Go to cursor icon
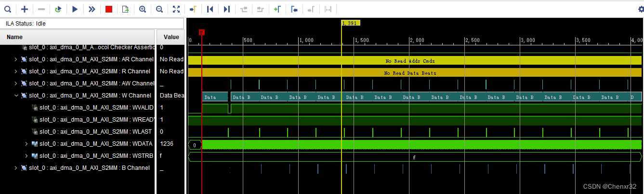 coord(193,9)
